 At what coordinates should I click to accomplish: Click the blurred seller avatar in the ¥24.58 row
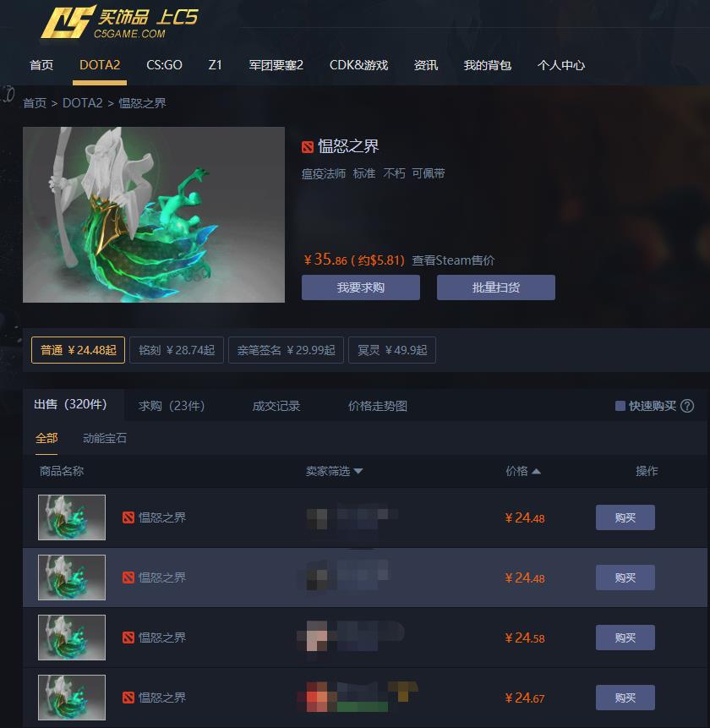[x=316, y=636]
